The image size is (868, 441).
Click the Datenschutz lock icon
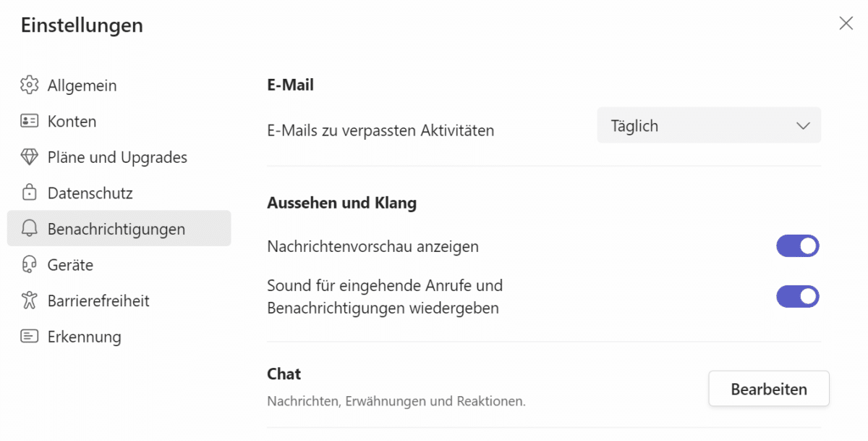pos(29,193)
